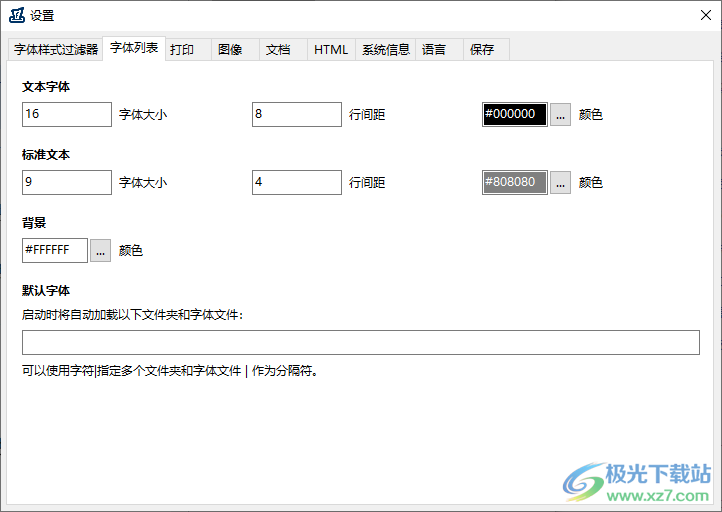Open the 语言 tab
Screen dimensions: 722x512
(x=439, y=49)
